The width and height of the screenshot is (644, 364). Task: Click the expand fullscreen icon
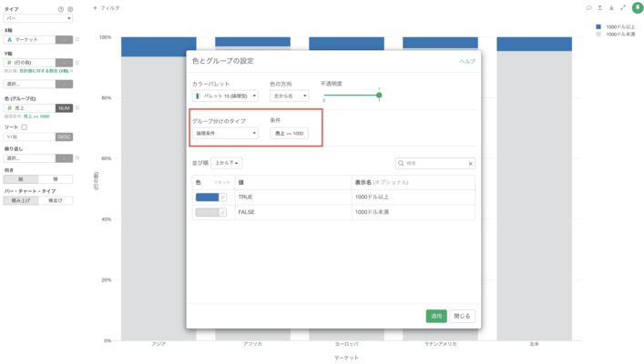(x=622, y=7)
